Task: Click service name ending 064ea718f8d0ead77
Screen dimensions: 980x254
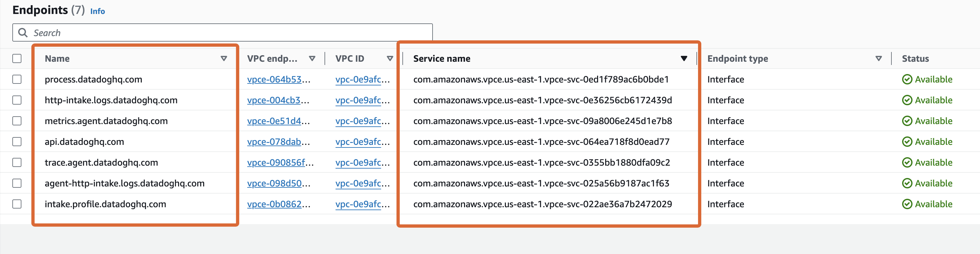Action: click(x=541, y=142)
